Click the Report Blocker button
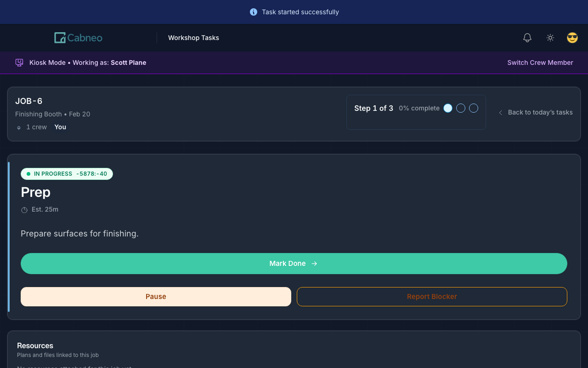The width and height of the screenshot is (588, 368). point(432,297)
